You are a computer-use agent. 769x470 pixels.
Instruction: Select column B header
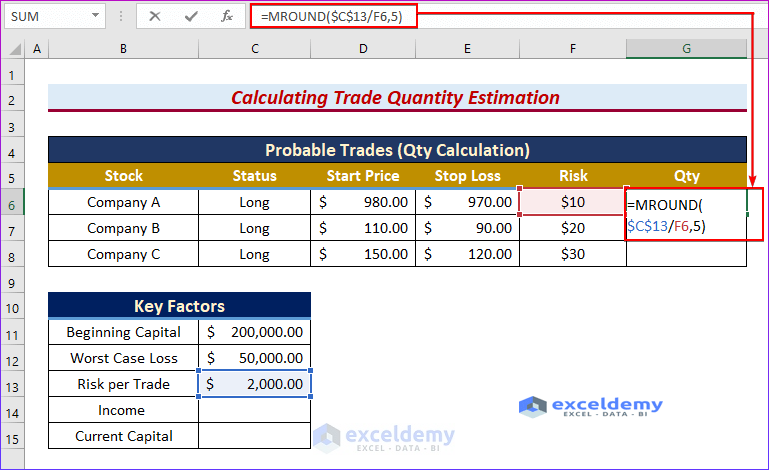coord(123,49)
